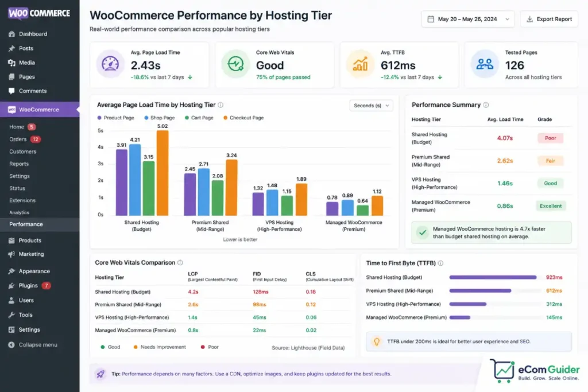Open the Seconds (s) unit dropdown
The width and height of the screenshot is (588, 392).
372,106
